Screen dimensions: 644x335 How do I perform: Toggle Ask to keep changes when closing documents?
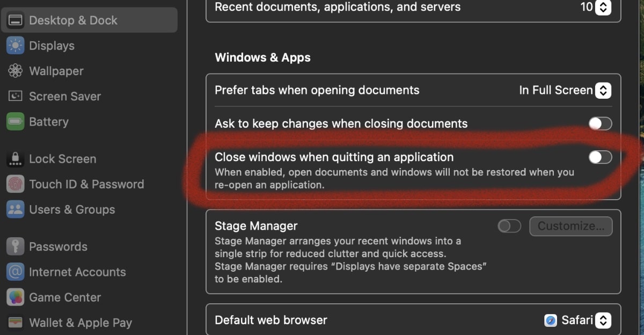click(x=600, y=123)
